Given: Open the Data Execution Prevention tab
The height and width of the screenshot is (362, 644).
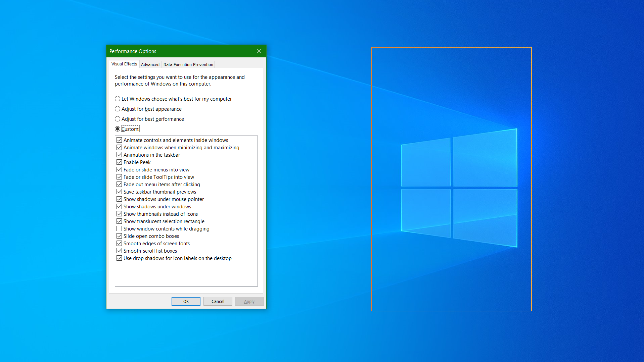Looking at the screenshot, I should coord(188,64).
